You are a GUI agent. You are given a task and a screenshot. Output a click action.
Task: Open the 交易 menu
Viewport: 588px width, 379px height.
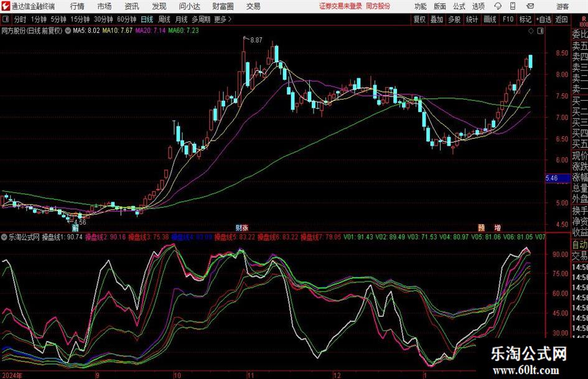coord(253,6)
